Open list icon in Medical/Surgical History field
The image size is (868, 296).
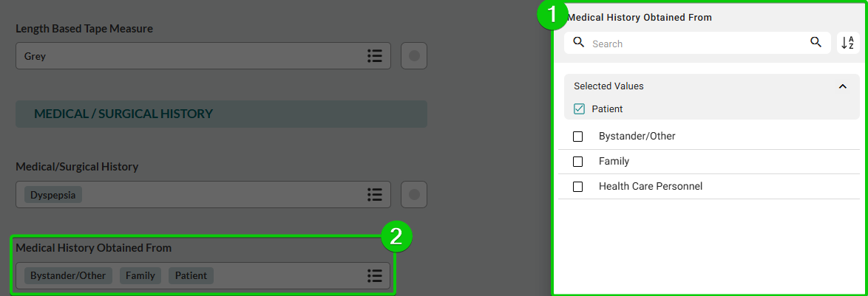tap(375, 194)
